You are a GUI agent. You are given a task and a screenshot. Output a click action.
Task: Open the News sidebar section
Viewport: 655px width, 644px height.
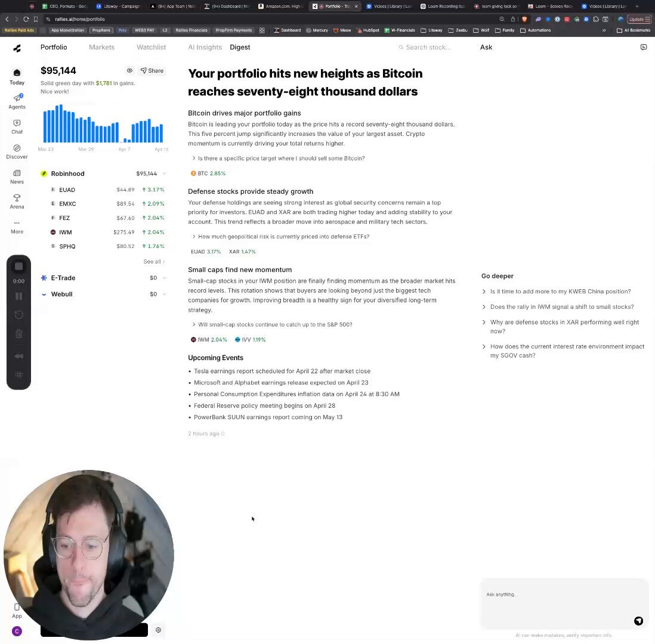point(17,177)
